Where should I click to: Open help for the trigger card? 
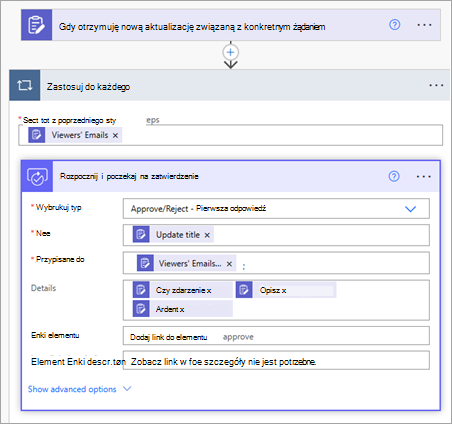[x=395, y=25]
